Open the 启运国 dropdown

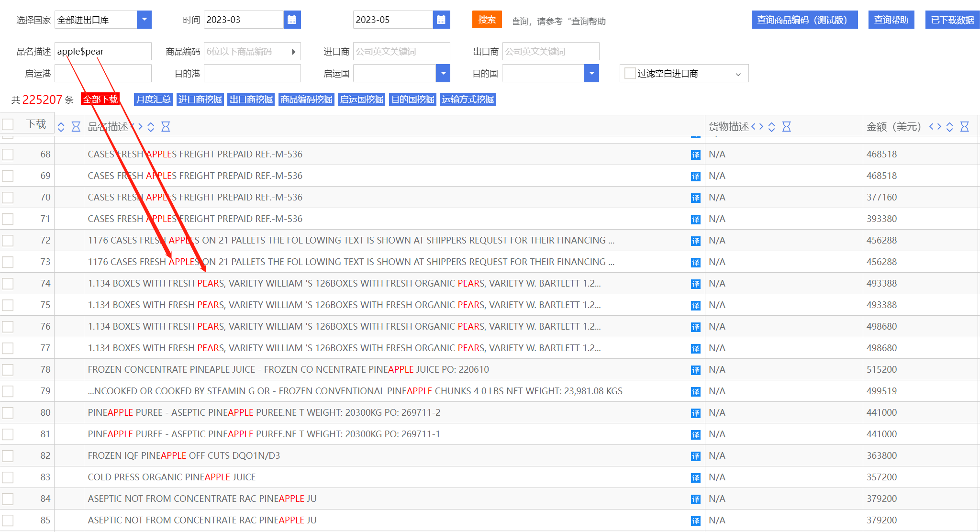pyautogui.click(x=443, y=73)
